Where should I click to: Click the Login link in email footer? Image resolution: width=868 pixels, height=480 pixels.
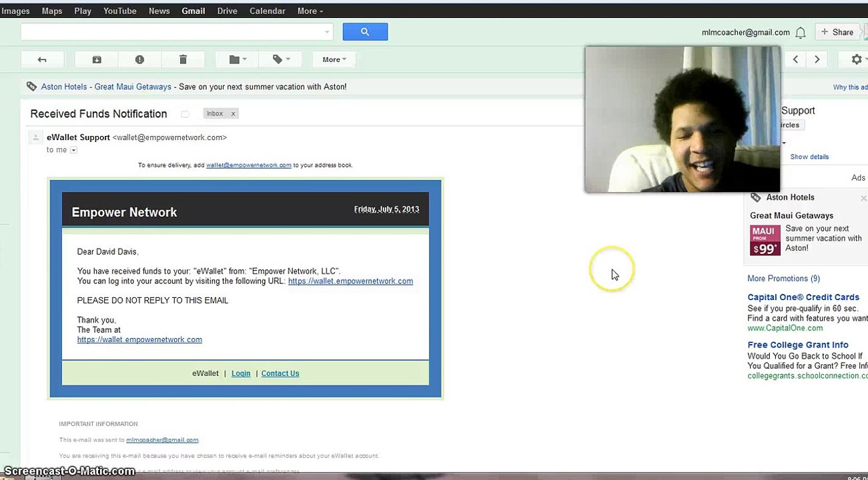click(241, 373)
